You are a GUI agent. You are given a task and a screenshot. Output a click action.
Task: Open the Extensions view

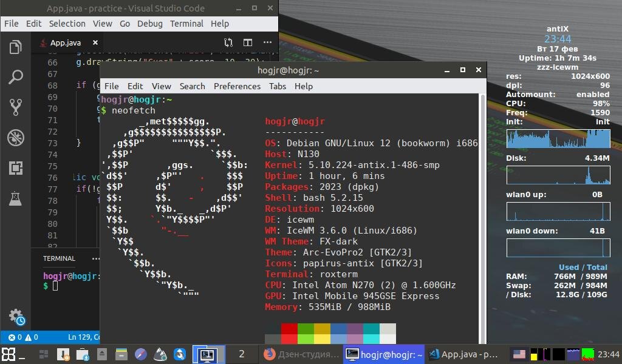15,168
